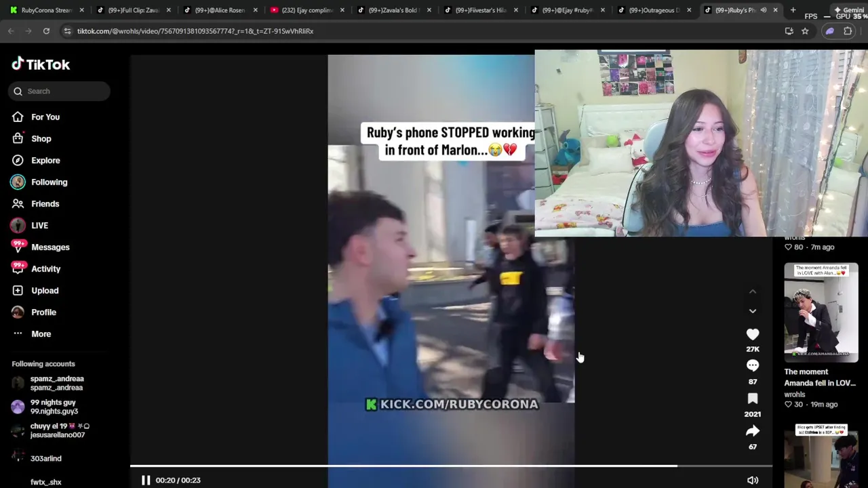Switch to Ejay compliment YouTube tab
This screenshot has height=488, width=868.
(x=307, y=10)
